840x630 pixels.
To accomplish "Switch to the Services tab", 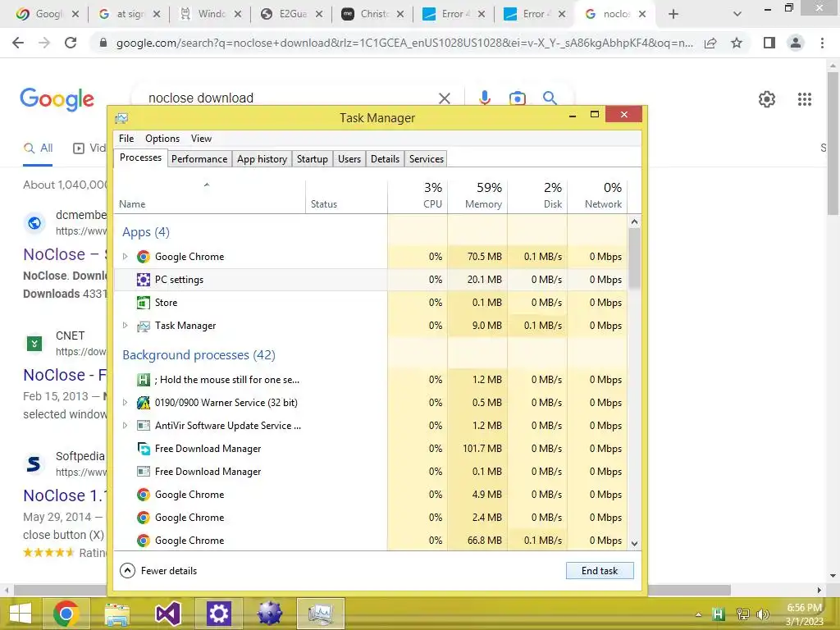I will pyautogui.click(x=427, y=159).
